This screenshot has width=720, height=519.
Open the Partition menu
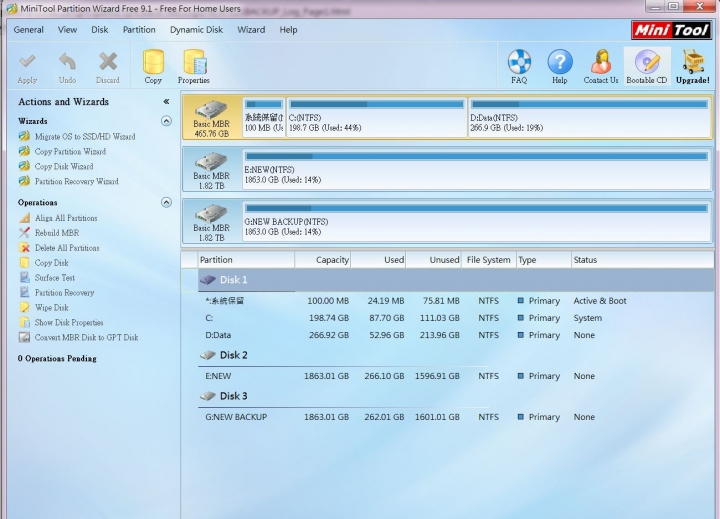pos(139,30)
